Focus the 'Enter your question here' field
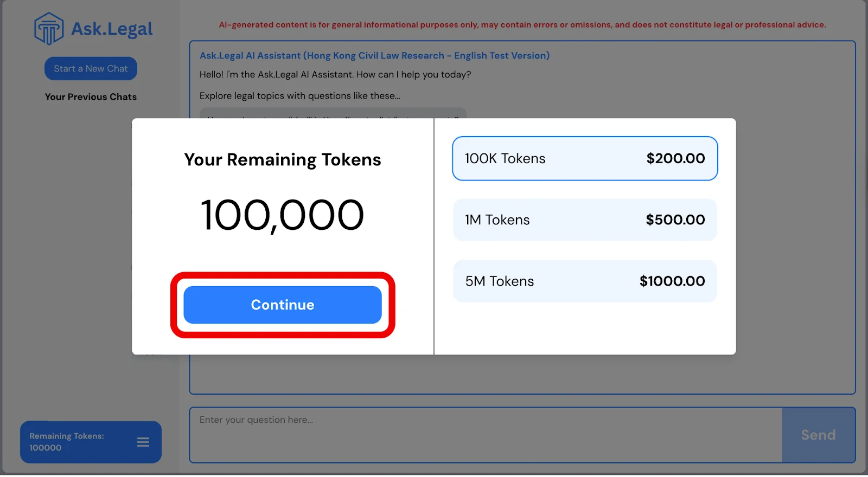The width and height of the screenshot is (868, 477). [486, 435]
